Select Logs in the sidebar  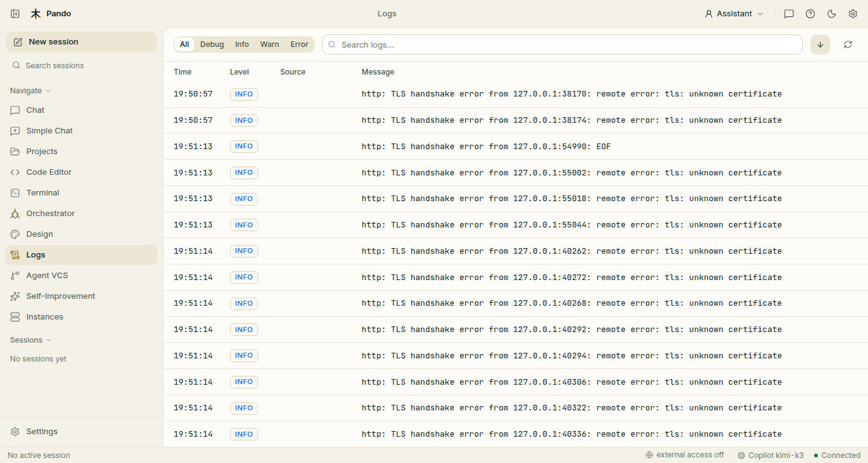pyautogui.click(x=81, y=255)
